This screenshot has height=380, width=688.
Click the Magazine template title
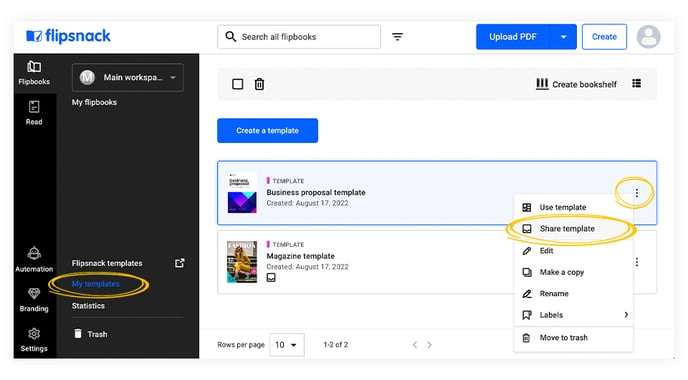[301, 256]
